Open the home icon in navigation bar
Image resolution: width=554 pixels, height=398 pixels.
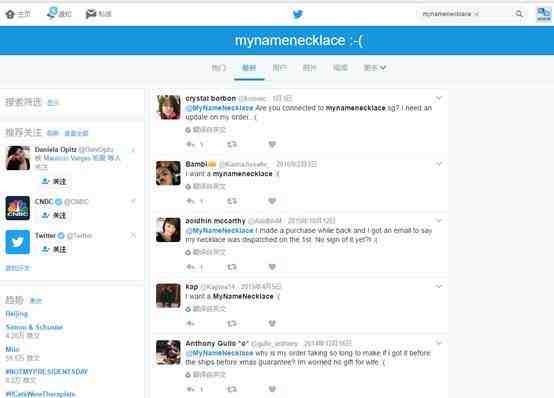[x=10, y=14]
